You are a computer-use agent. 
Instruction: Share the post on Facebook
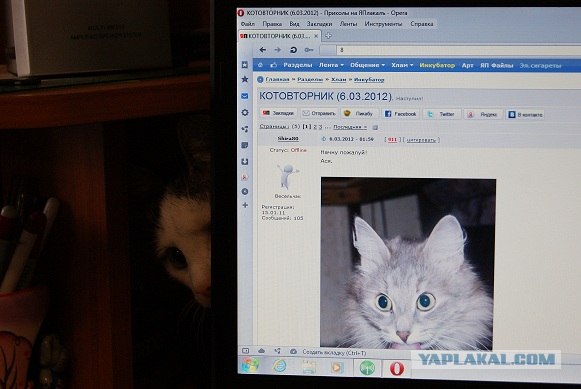pyautogui.click(x=400, y=114)
